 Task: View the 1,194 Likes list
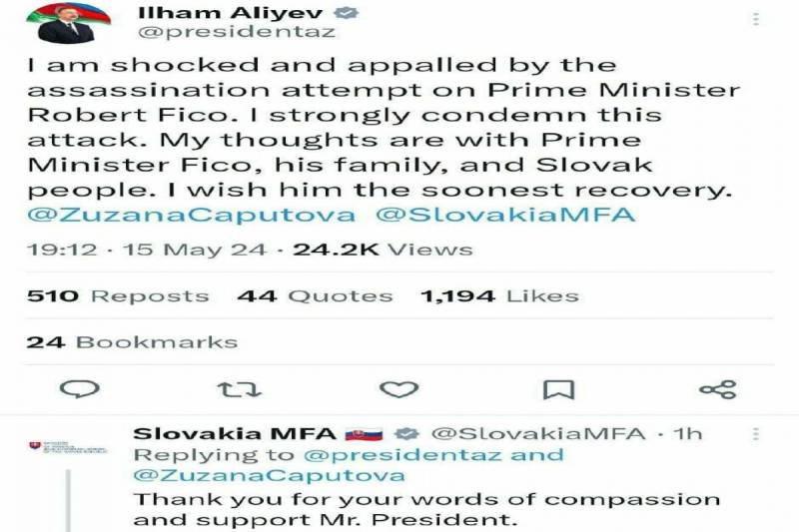click(x=499, y=295)
